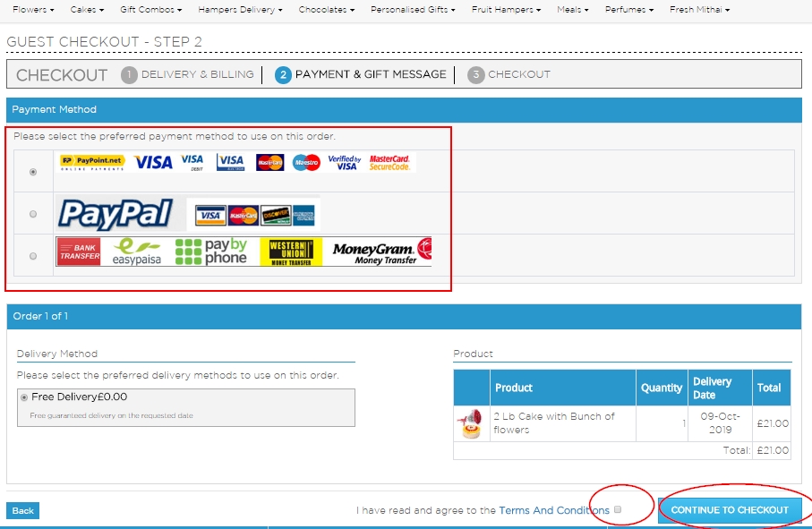Image resolution: width=812 pixels, height=529 pixels.
Task: Click the Verified by VISA logo
Action: tap(345, 163)
